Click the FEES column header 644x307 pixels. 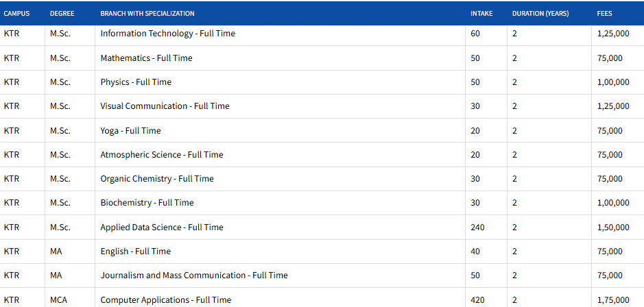(605, 14)
